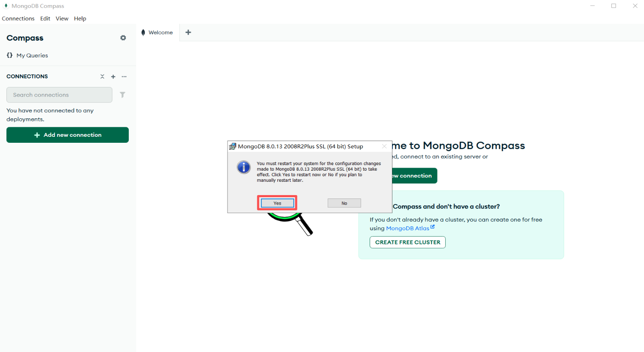
Task: Focus the Search connections field
Action: click(59, 95)
